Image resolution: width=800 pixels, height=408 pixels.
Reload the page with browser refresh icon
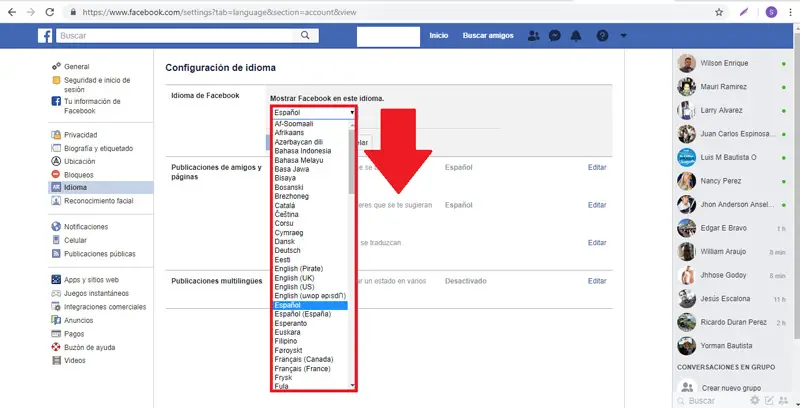click(x=49, y=12)
